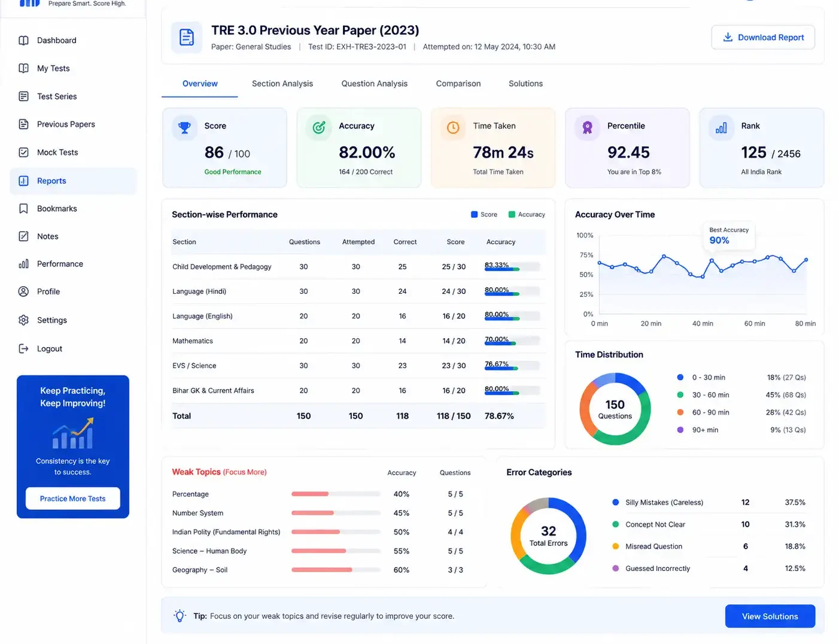Click the Test Series icon
Screen dimensions: 839x644
coord(23,96)
